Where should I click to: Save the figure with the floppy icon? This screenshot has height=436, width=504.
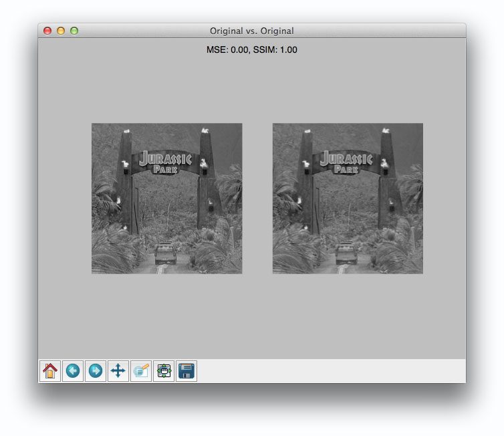coord(186,370)
